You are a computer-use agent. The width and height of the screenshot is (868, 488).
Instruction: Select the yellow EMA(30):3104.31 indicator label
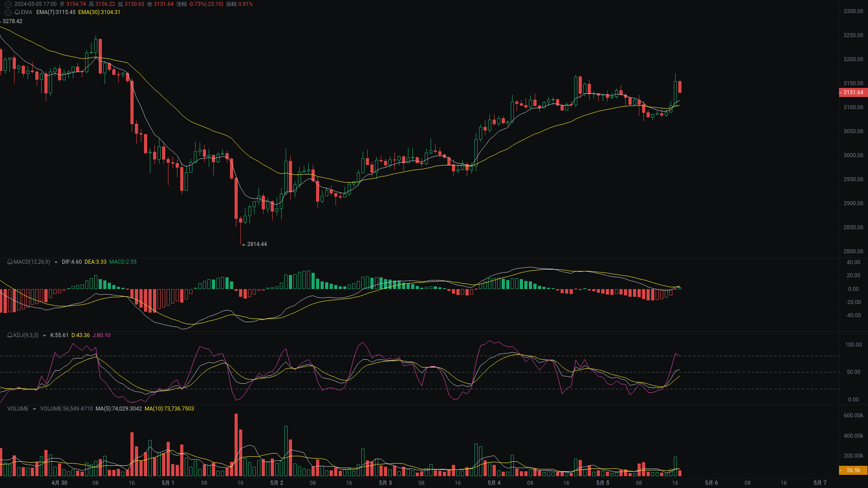coord(99,12)
